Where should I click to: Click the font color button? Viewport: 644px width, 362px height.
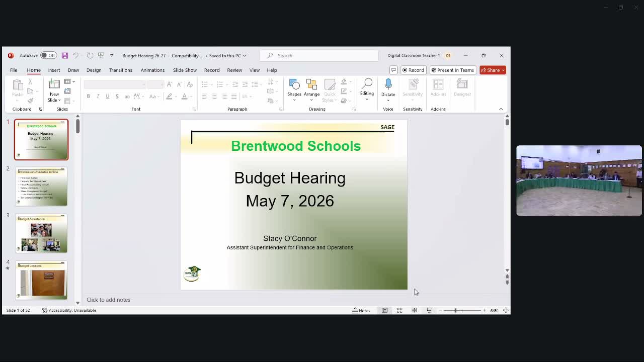click(184, 96)
